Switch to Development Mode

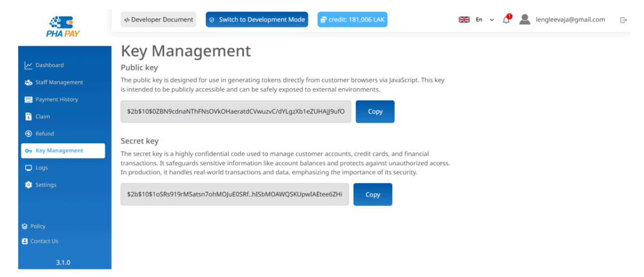257,20
